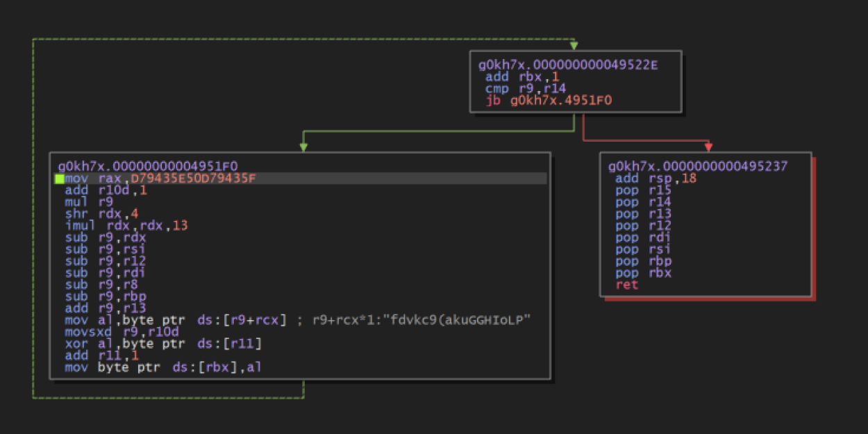Click the 'pop rsi' instruction
This screenshot has width=868, height=434.
pyautogui.click(x=642, y=249)
